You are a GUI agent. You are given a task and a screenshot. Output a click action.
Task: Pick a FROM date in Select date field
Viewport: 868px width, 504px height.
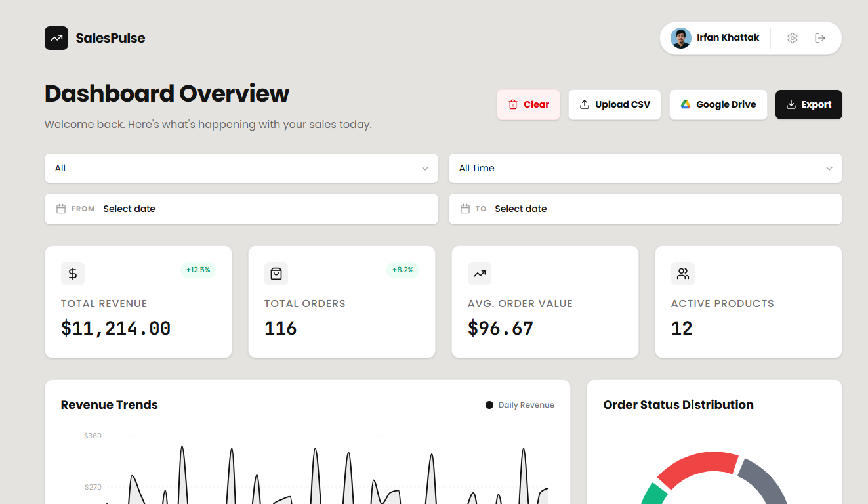tap(241, 209)
